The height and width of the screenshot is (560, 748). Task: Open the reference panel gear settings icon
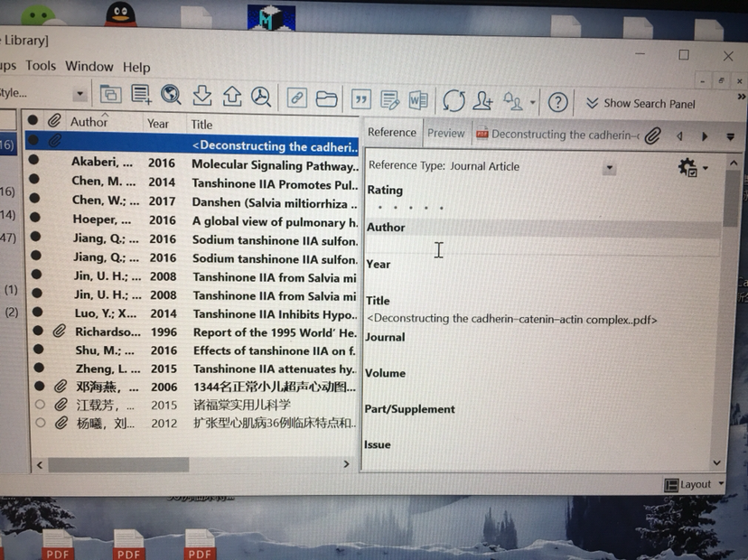coord(687,167)
